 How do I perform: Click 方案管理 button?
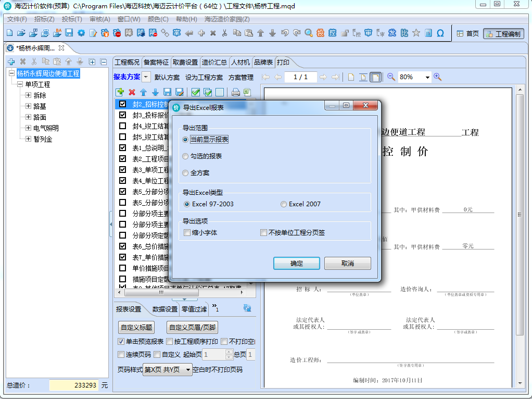click(240, 77)
